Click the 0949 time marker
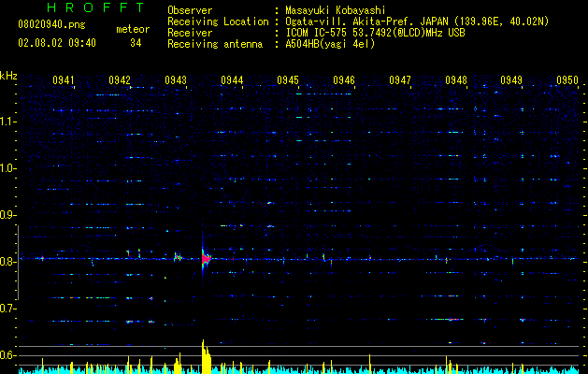588x374 pixels. click(x=511, y=80)
